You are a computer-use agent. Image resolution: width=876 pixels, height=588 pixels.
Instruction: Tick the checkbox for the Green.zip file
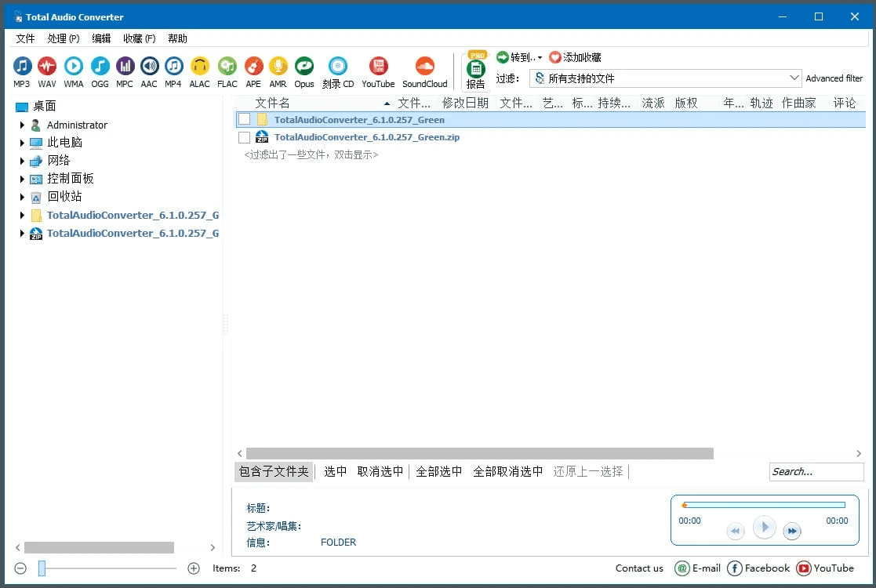245,136
